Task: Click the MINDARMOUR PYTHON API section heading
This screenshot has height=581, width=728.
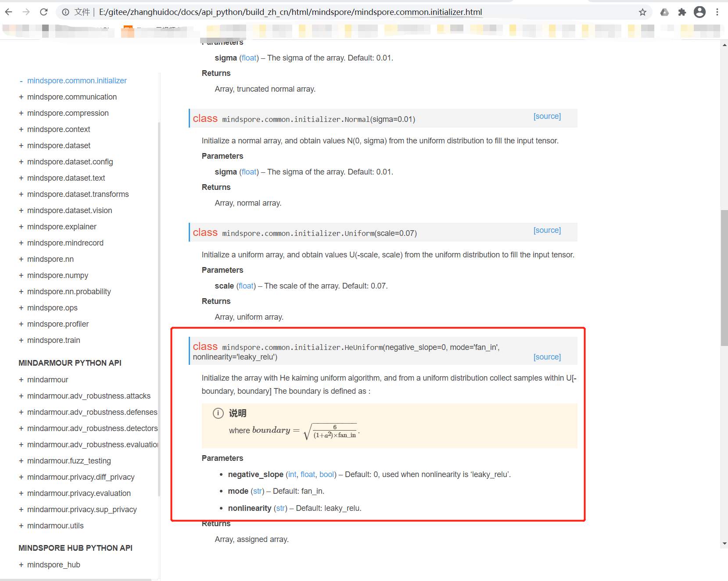Action: pos(70,363)
